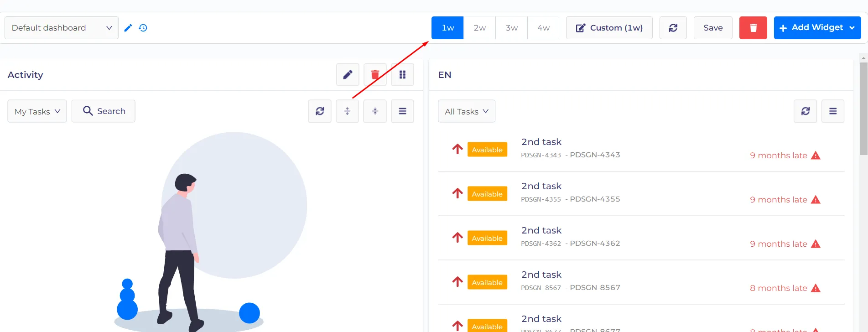The image size is (868, 332).
Task: Delete the Activity widget trash icon
Action: (375, 74)
